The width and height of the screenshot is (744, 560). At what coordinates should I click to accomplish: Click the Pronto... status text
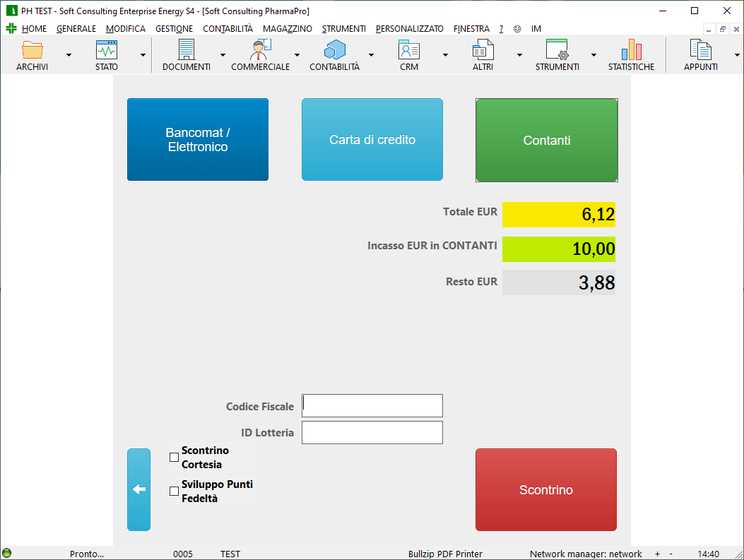click(87, 554)
